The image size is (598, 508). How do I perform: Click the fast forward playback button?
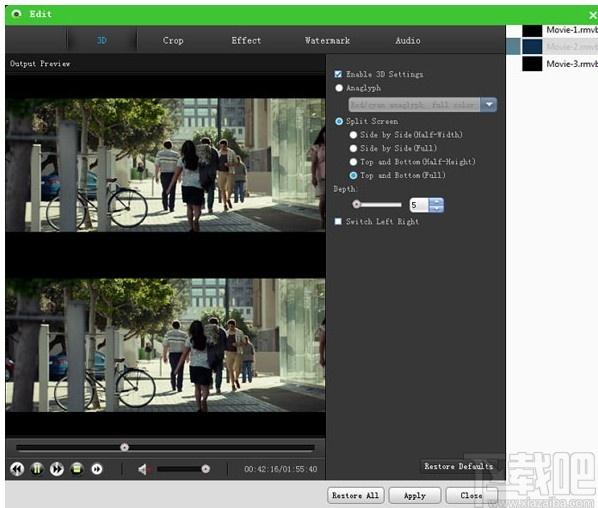pos(57,469)
